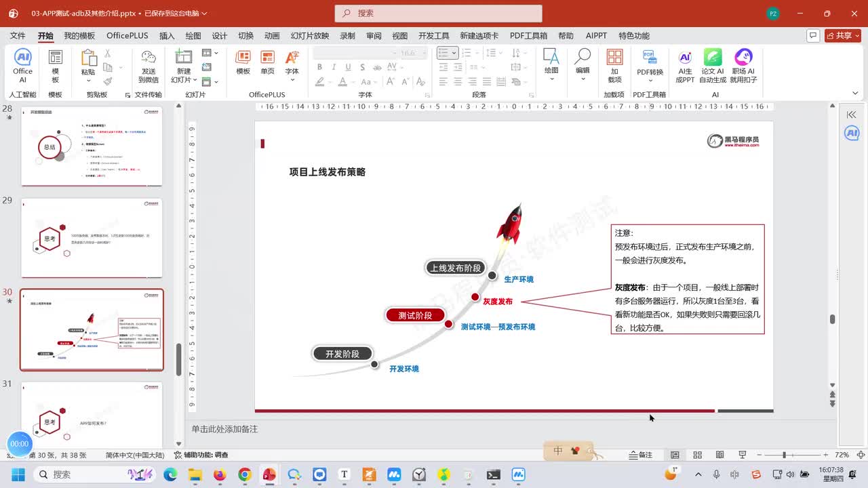Open the slide section dropdown
This screenshot has height=488, width=868.
tap(210, 81)
